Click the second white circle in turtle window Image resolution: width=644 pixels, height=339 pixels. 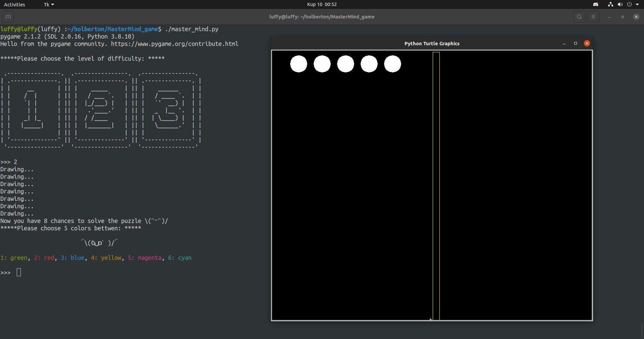pos(322,64)
